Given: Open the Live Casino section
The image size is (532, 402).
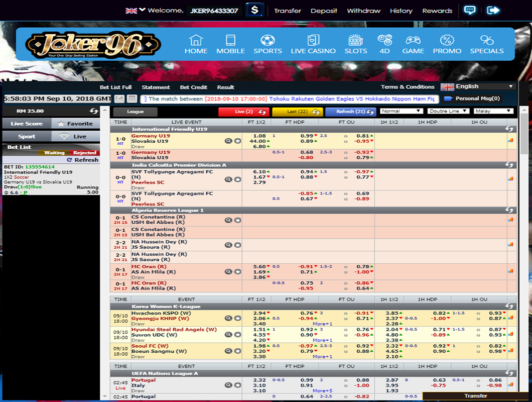Looking at the screenshot, I should click(313, 44).
